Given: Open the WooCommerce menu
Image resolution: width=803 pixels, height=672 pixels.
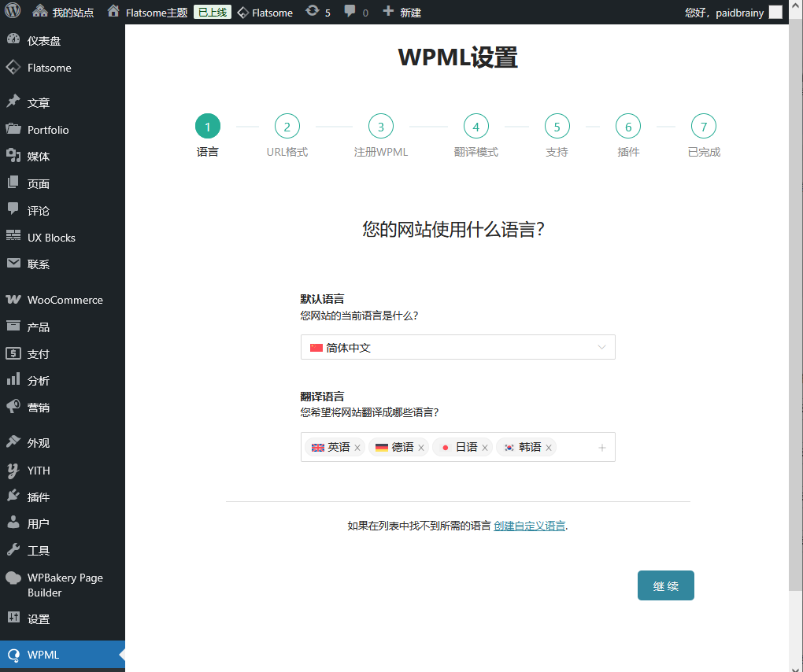Looking at the screenshot, I should [x=62, y=299].
